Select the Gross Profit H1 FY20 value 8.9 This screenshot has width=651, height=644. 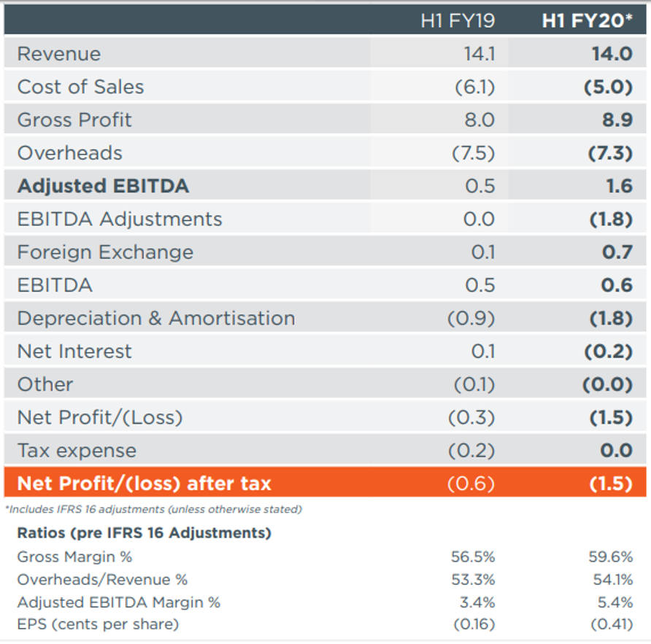(617, 120)
